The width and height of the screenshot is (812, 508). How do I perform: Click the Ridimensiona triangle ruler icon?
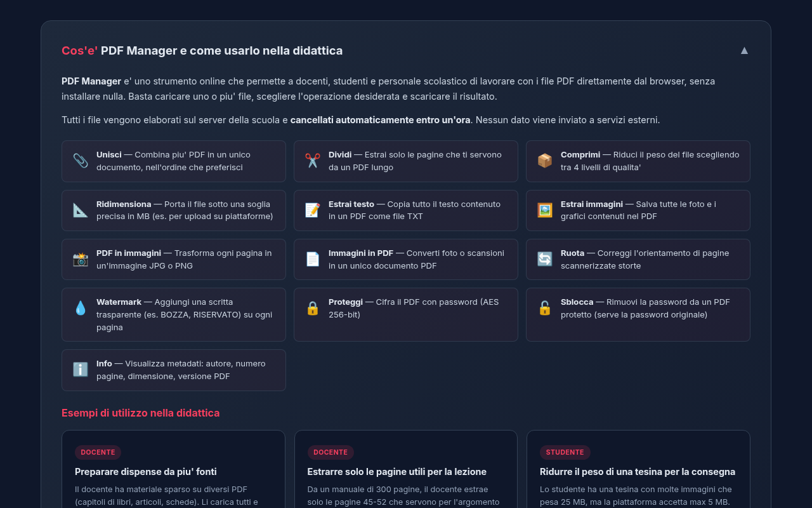[x=81, y=210]
